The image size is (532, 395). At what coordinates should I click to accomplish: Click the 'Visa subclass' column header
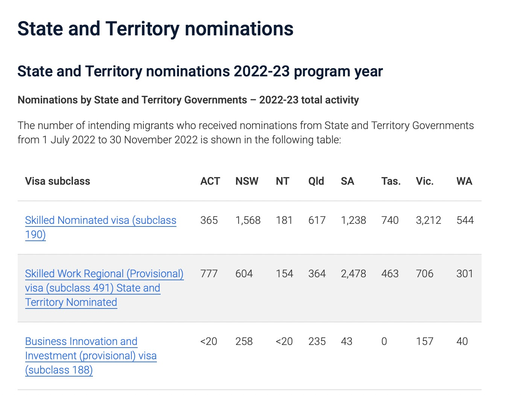pos(58,181)
